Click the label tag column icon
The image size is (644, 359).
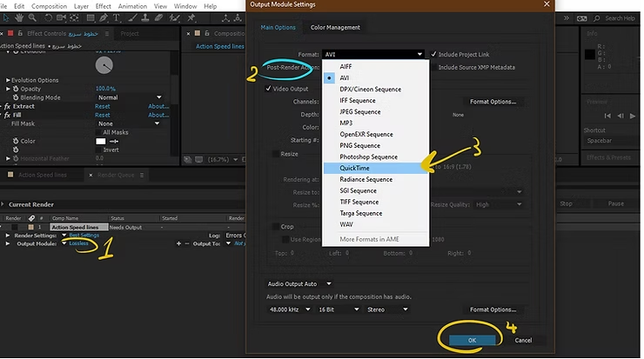[x=31, y=218]
